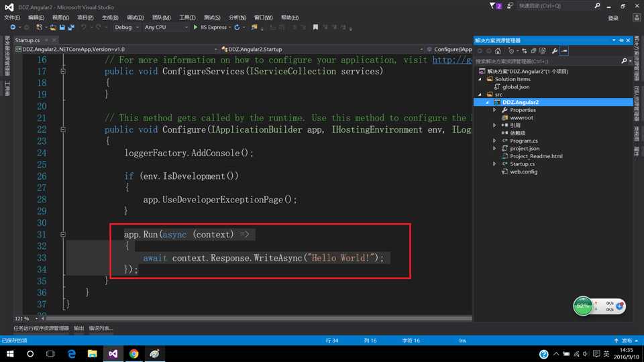Click the Find in Files toolbar icon
Screen dimensions: 644x362
(254, 27)
